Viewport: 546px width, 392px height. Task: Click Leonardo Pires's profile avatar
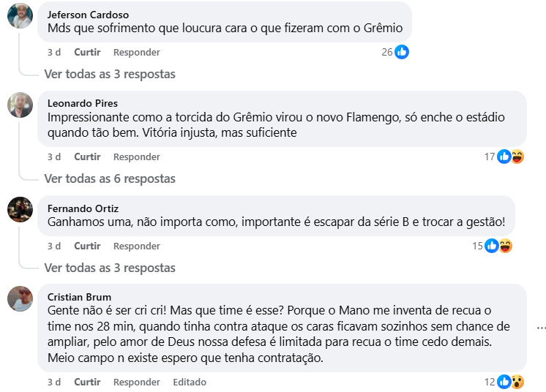(20, 105)
